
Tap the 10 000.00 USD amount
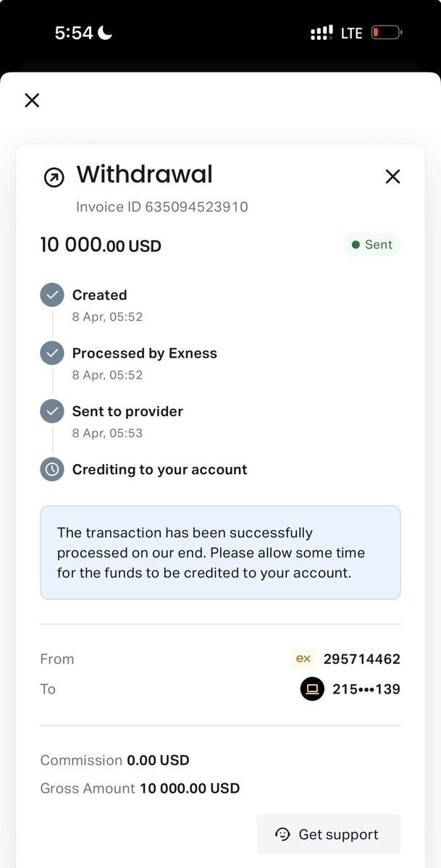tap(101, 245)
